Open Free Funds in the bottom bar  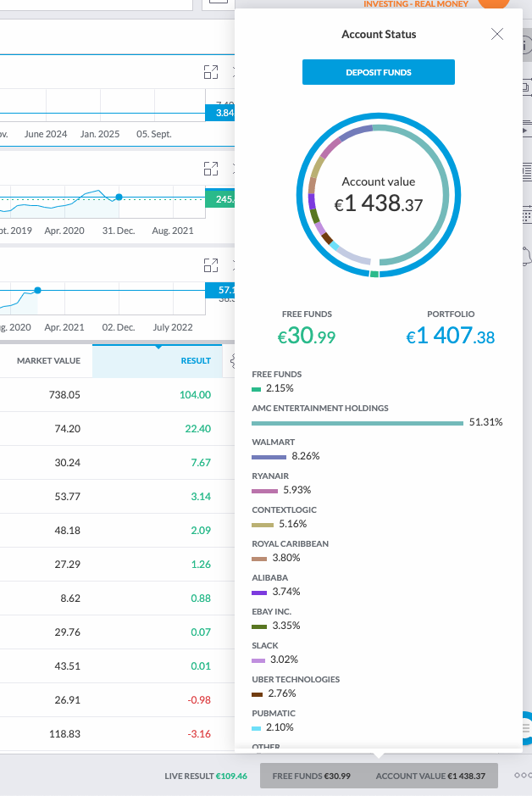[x=312, y=776]
